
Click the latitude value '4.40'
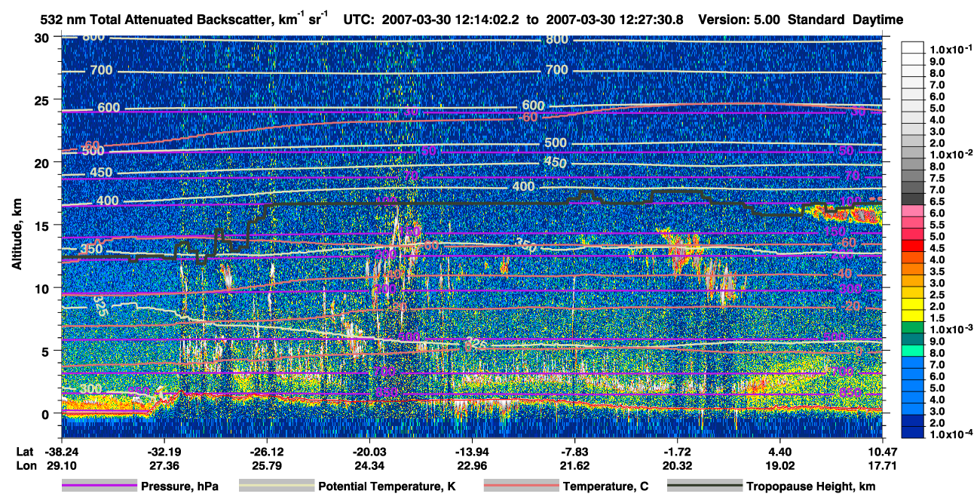pos(780,451)
